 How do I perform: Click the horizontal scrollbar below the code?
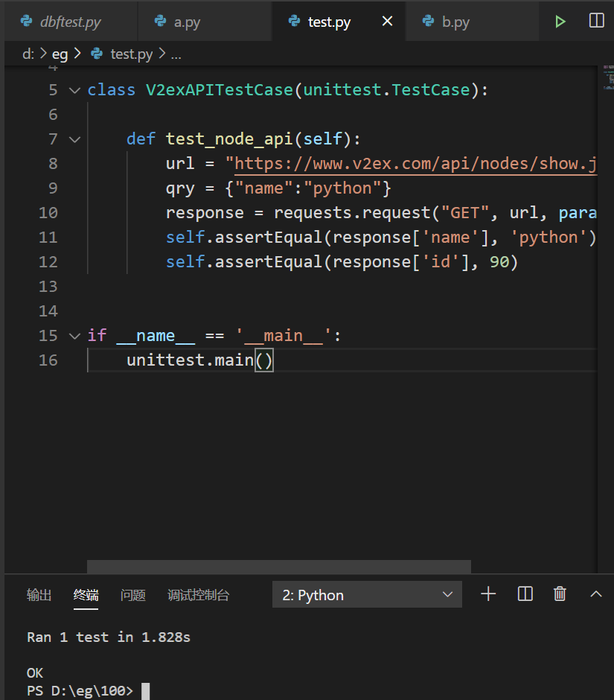[278, 567]
